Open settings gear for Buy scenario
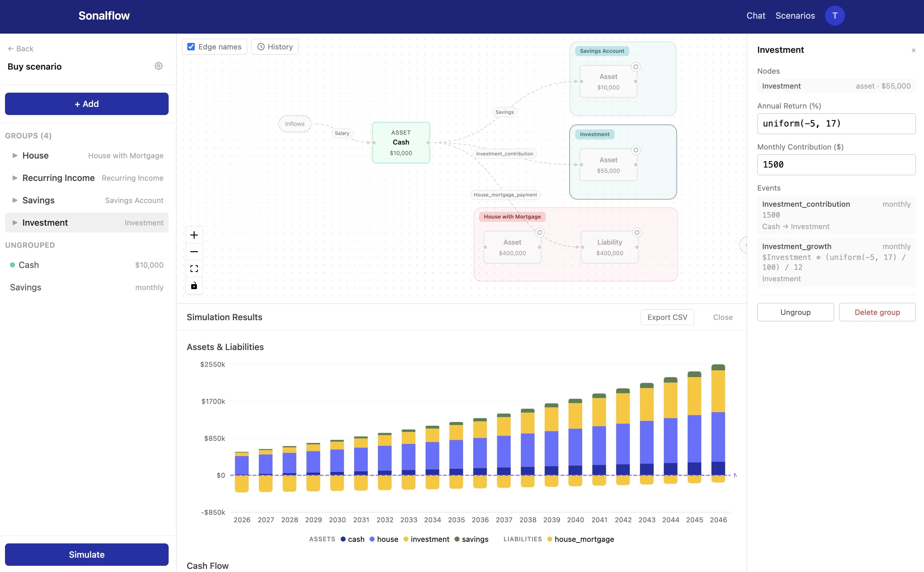 (159, 66)
